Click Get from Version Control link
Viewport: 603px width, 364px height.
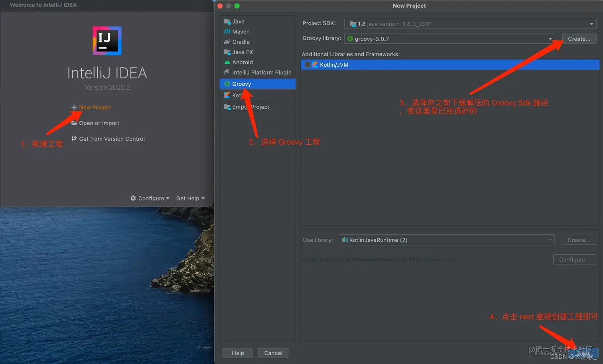pos(112,138)
